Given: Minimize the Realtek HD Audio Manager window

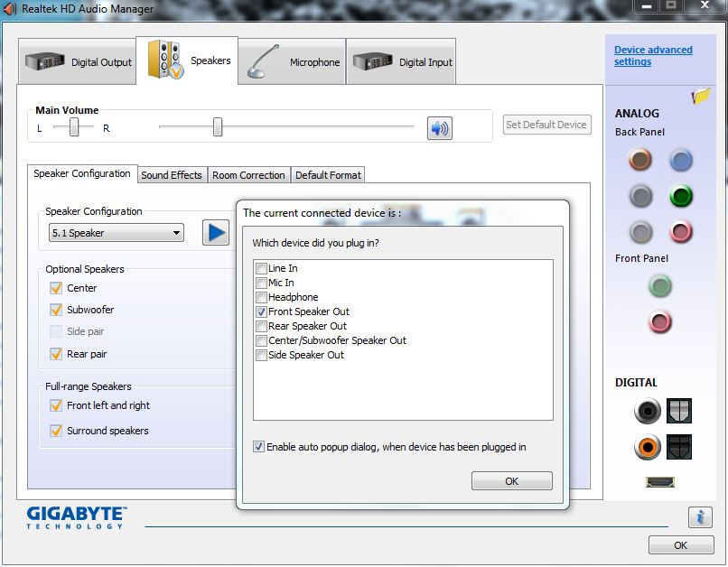Looking at the screenshot, I should 647,6.
